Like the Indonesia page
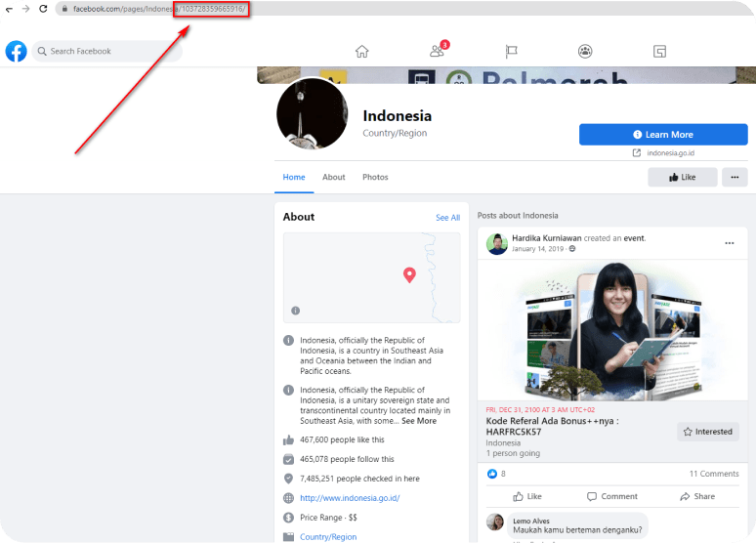 682,177
